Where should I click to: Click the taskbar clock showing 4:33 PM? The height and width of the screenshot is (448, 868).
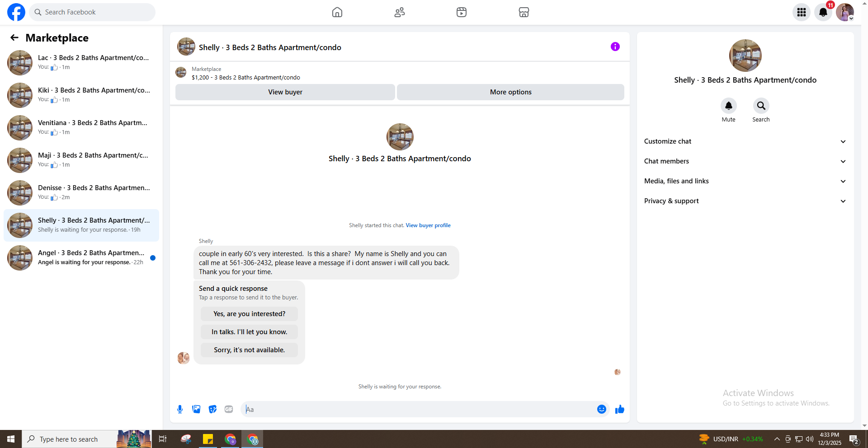click(830, 439)
